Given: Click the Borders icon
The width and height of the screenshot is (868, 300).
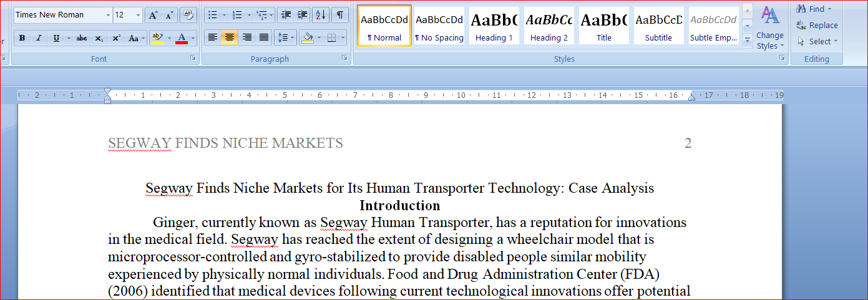Looking at the screenshot, I should (331, 38).
